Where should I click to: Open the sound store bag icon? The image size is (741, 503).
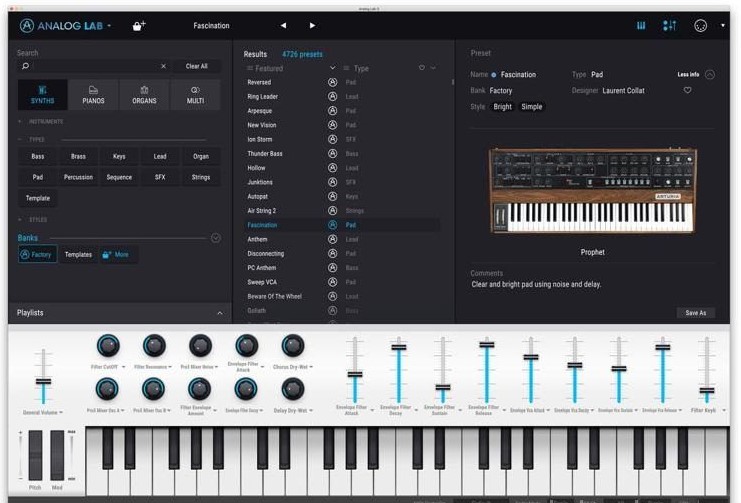[x=138, y=26]
